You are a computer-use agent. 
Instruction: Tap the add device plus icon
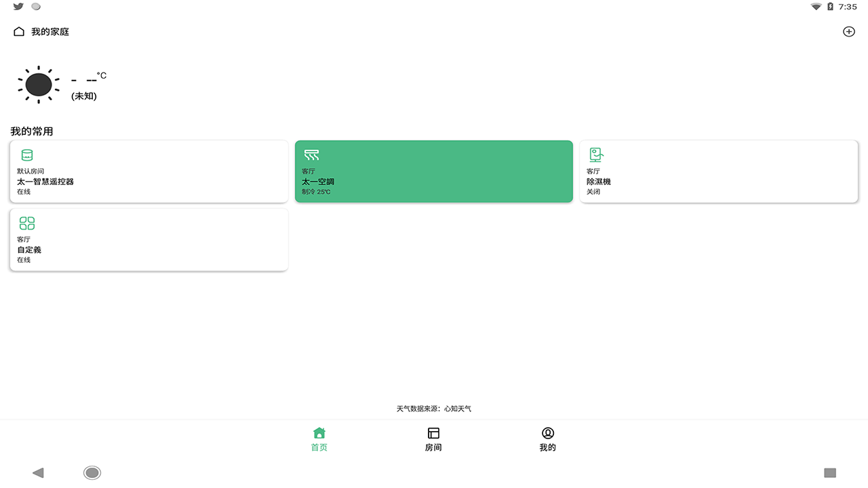click(848, 32)
